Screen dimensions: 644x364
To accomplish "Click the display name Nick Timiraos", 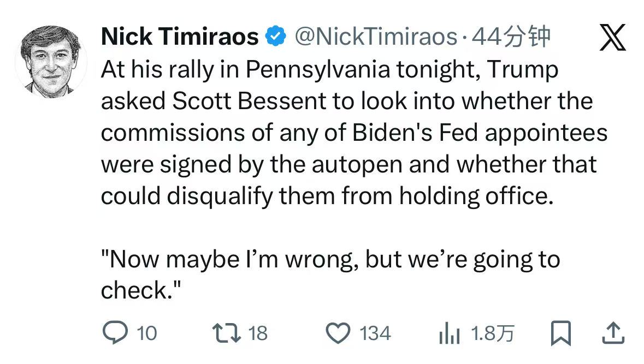I will tap(180, 37).
